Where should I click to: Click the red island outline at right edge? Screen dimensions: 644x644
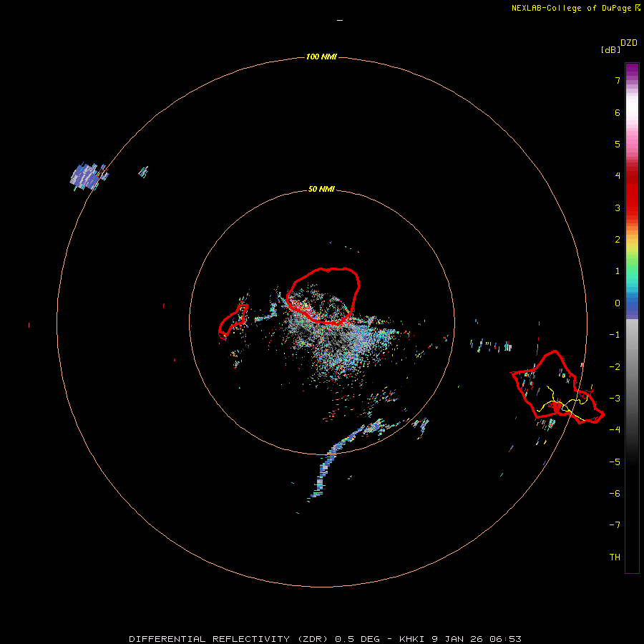click(557, 387)
